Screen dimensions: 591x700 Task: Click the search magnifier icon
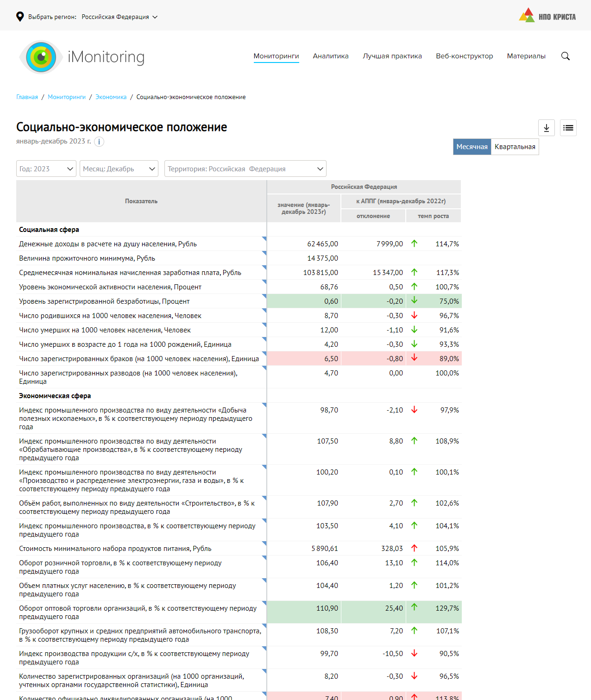pos(565,56)
